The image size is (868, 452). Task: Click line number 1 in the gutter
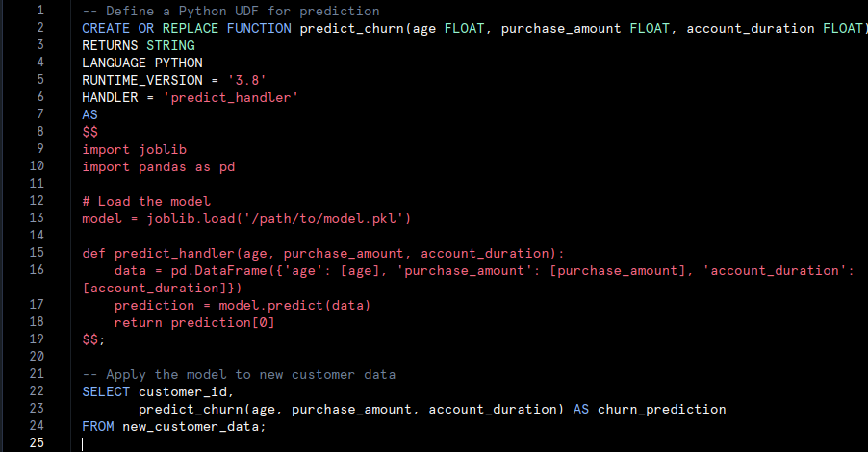coord(40,11)
